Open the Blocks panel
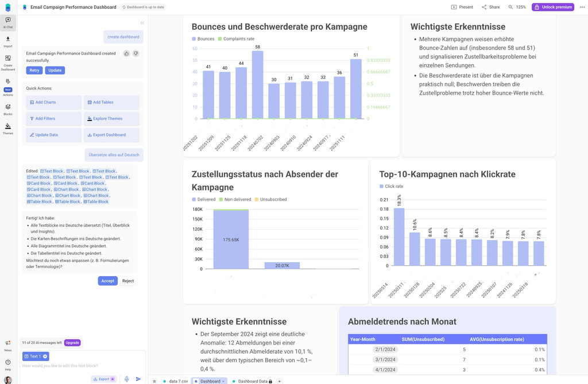Viewport: 588px width, 384px height. (x=8, y=109)
